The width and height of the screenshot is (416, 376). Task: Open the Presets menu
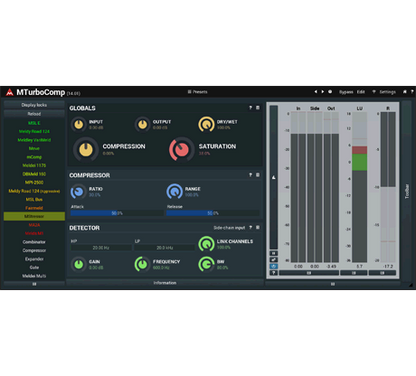click(197, 92)
